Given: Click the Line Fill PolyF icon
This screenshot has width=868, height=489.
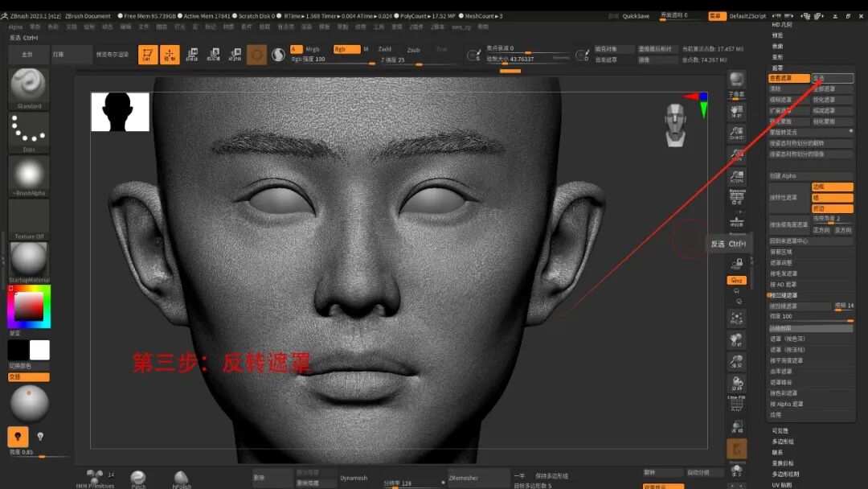Looking at the screenshot, I should pyautogui.click(x=737, y=403).
